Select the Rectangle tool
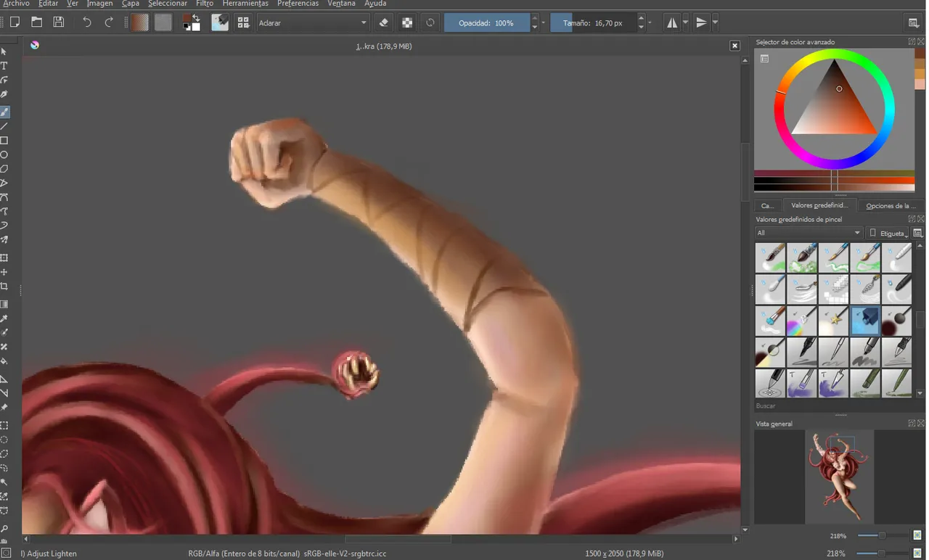Image resolution: width=929 pixels, height=560 pixels. (x=4, y=141)
